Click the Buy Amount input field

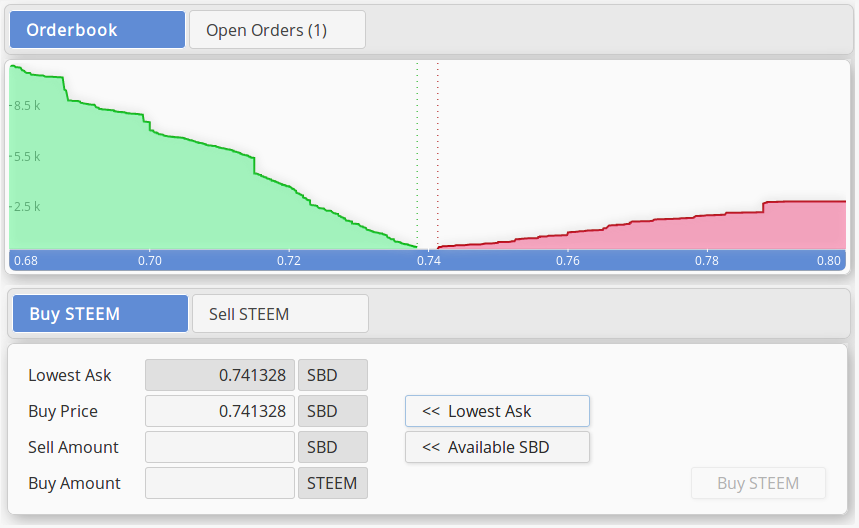click(220, 483)
